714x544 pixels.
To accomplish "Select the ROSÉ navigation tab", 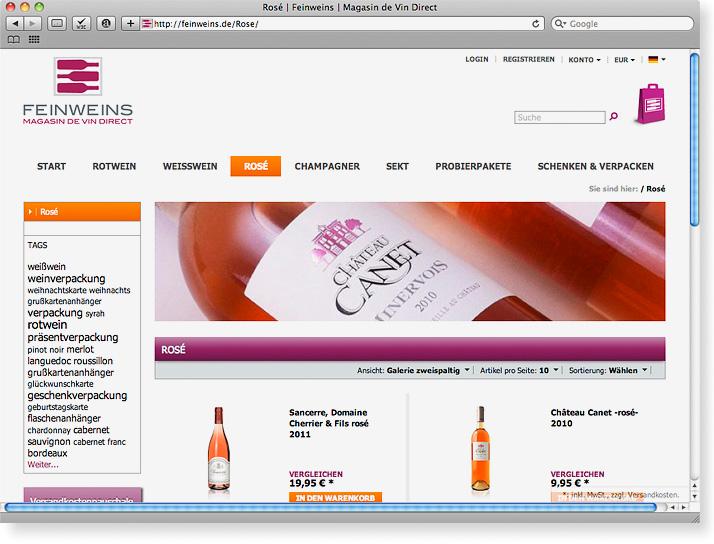I will (x=255, y=166).
